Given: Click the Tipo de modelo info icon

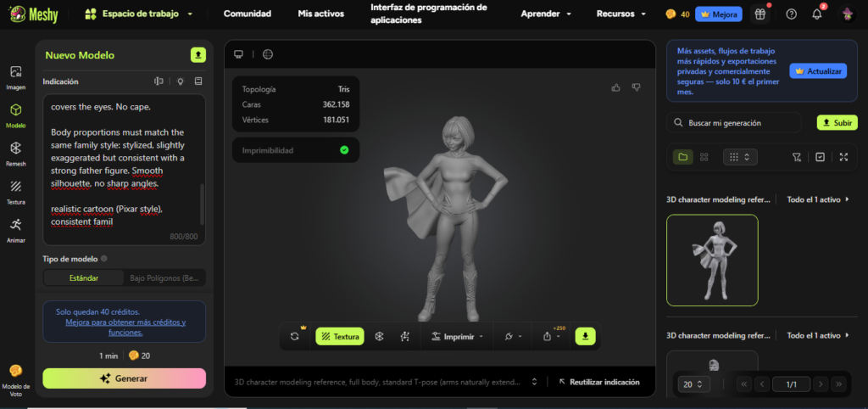Looking at the screenshot, I should tap(104, 259).
